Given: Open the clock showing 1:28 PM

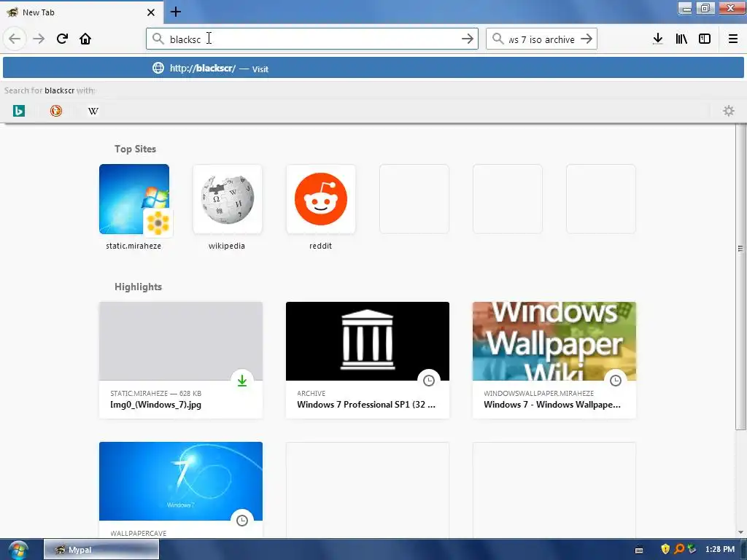Looking at the screenshot, I should pos(720,550).
